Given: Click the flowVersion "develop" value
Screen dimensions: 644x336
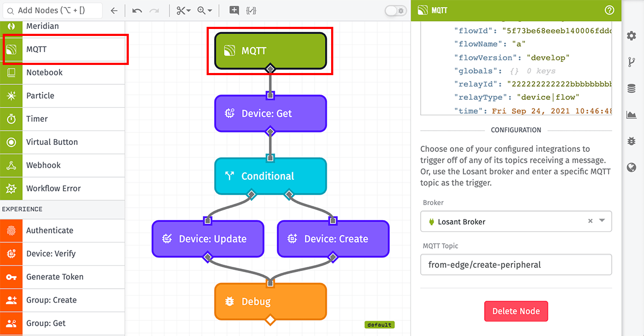Looking at the screenshot, I should [x=548, y=57].
